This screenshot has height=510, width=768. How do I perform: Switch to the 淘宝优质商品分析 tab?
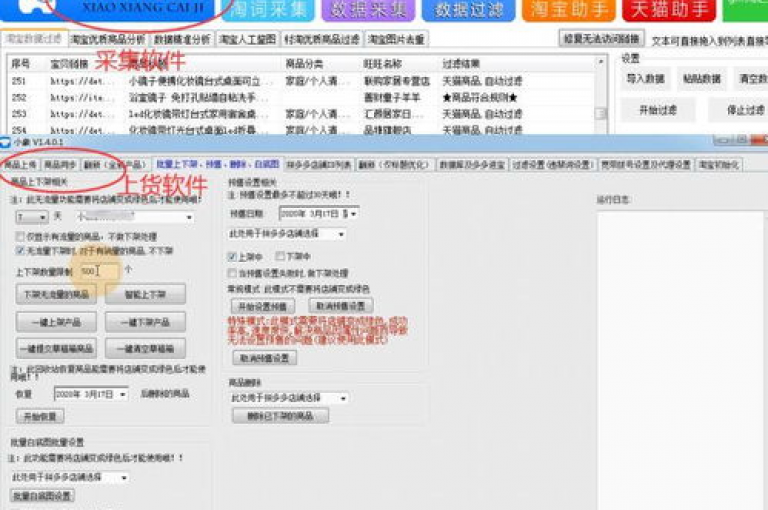108,39
